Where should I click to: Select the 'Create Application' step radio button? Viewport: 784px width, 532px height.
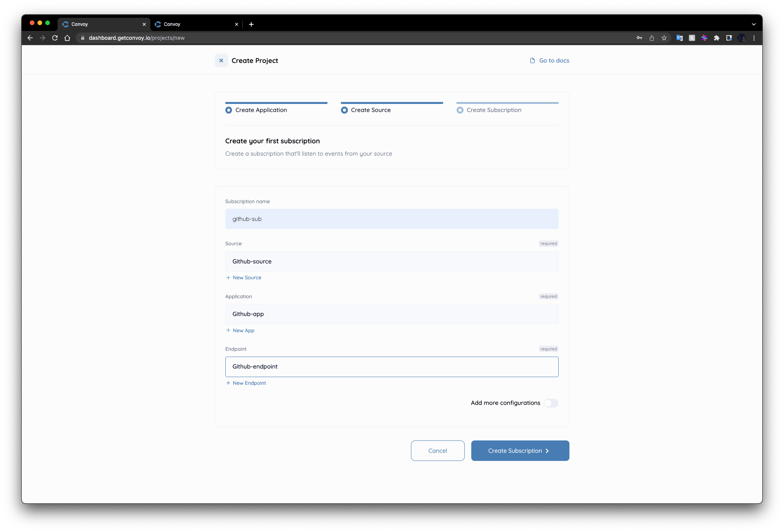[x=228, y=110]
